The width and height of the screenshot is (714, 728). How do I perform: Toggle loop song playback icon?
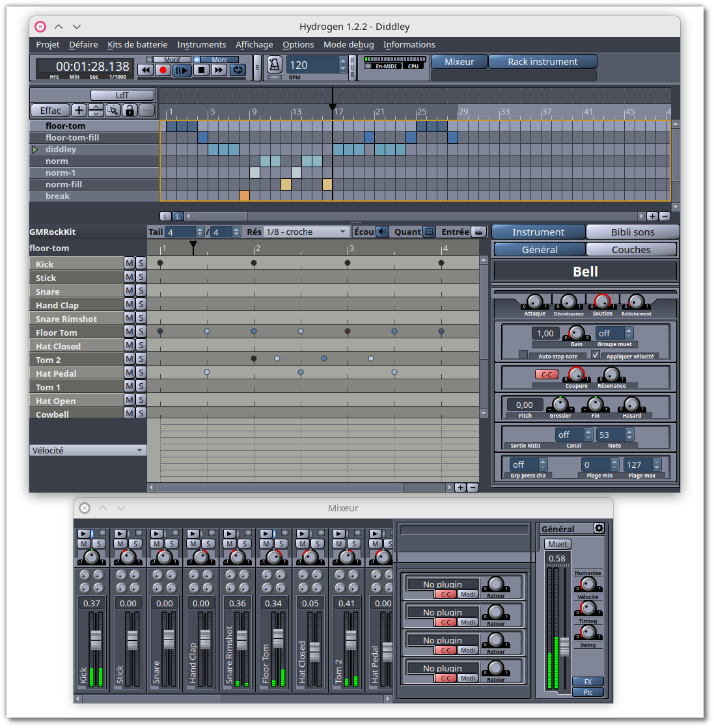tap(238, 70)
